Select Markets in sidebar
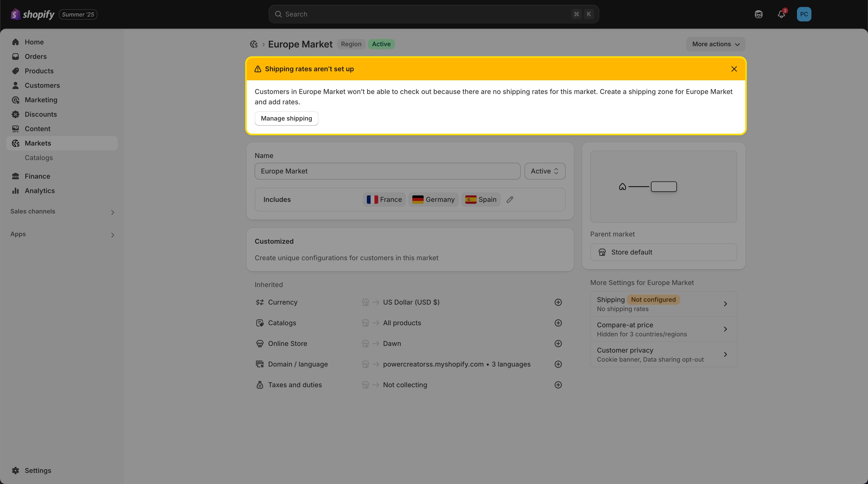This screenshot has height=484, width=868. 62,143
